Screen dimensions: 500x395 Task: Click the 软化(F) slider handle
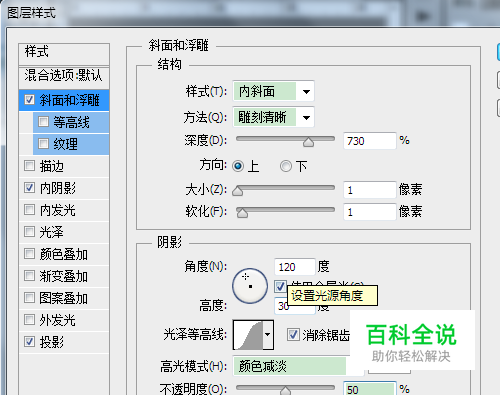[242, 213]
